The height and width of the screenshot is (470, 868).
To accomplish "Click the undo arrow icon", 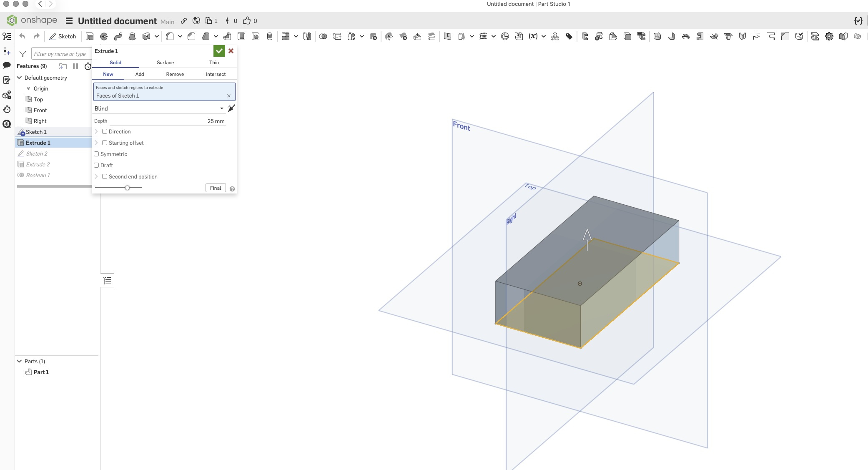I will pos(22,36).
